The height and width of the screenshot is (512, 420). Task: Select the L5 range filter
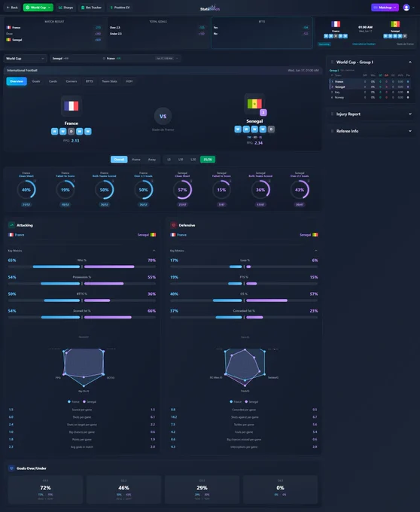169,160
